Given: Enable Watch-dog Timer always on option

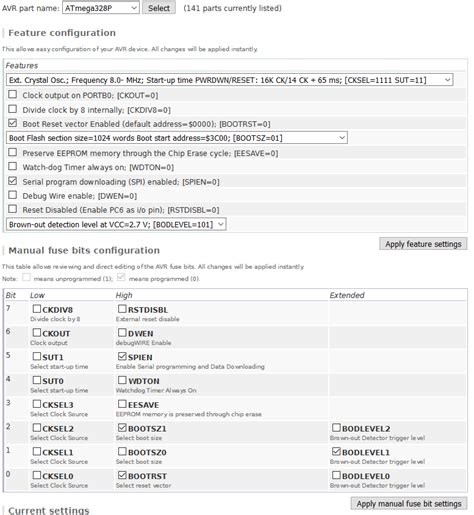Looking at the screenshot, I should [x=12, y=166].
